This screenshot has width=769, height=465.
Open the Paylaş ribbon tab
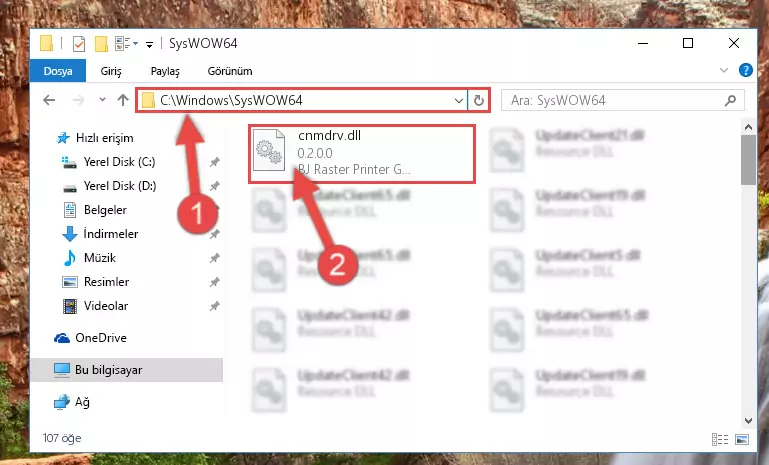(x=165, y=71)
